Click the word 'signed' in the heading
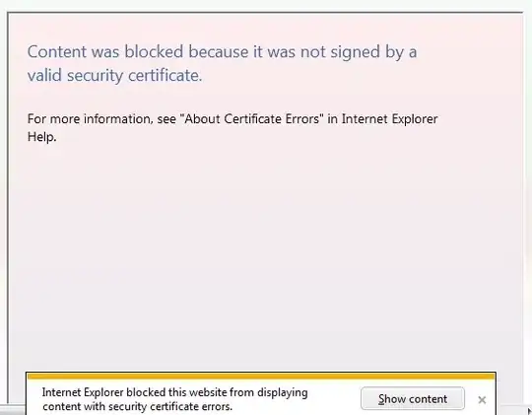Viewport: 532px width, 415px height. 355,52
